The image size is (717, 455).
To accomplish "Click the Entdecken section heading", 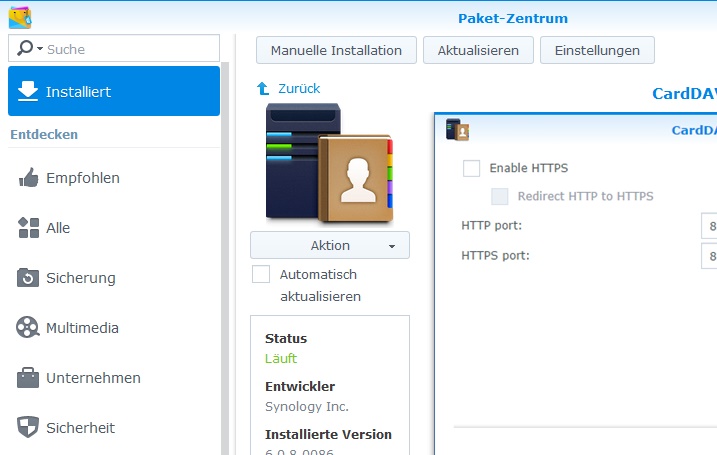I will [x=44, y=134].
